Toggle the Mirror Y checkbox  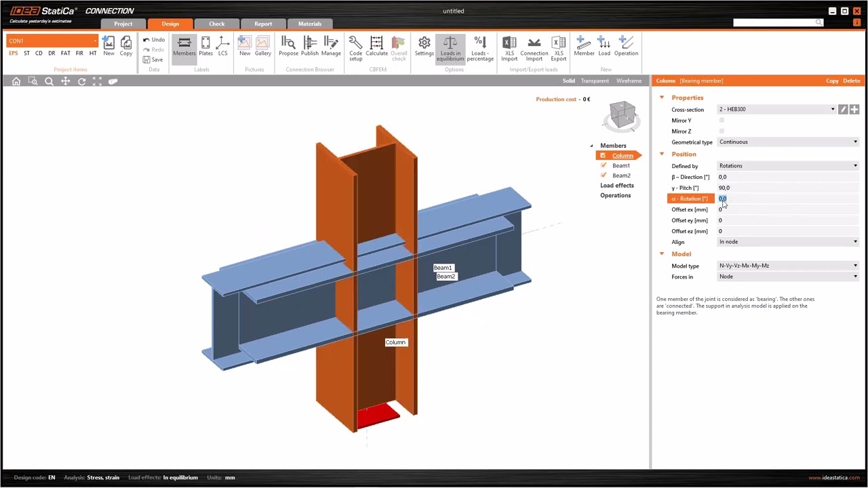click(x=722, y=120)
